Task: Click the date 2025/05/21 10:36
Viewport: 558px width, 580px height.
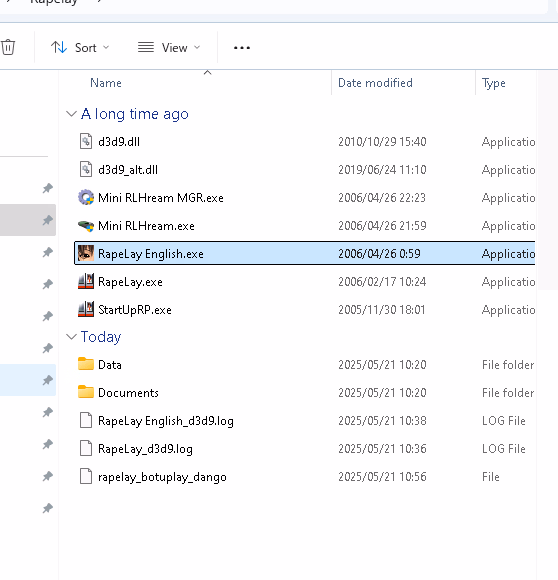Action: [x=382, y=449]
